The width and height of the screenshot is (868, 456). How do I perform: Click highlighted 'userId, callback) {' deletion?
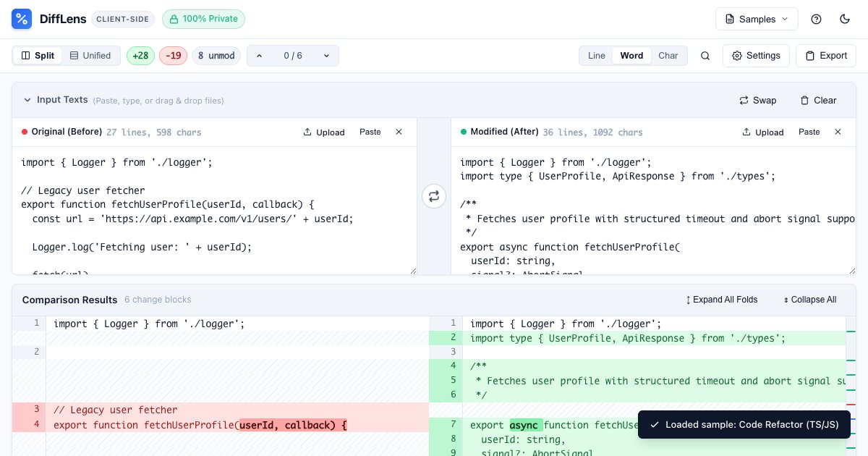(x=293, y=425)
